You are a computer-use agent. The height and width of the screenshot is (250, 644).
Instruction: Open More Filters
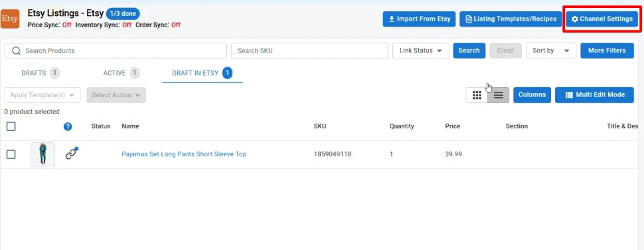pyautogui.click(x=607, y=51)
